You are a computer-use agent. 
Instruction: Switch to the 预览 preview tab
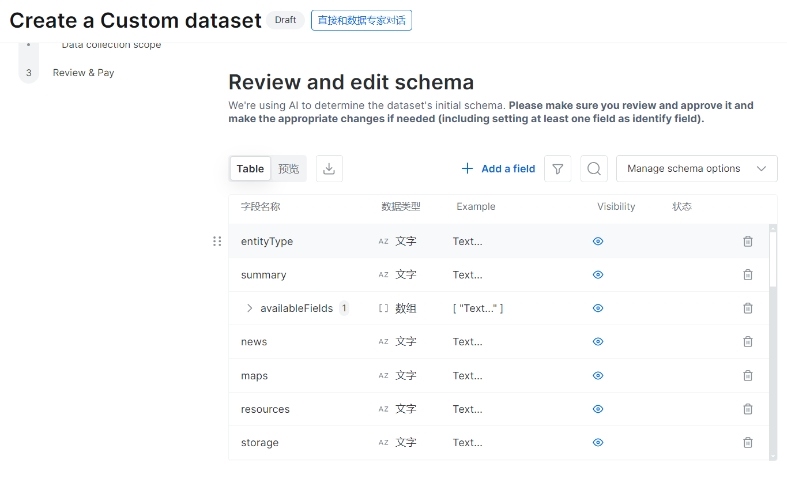pos(289,169)
